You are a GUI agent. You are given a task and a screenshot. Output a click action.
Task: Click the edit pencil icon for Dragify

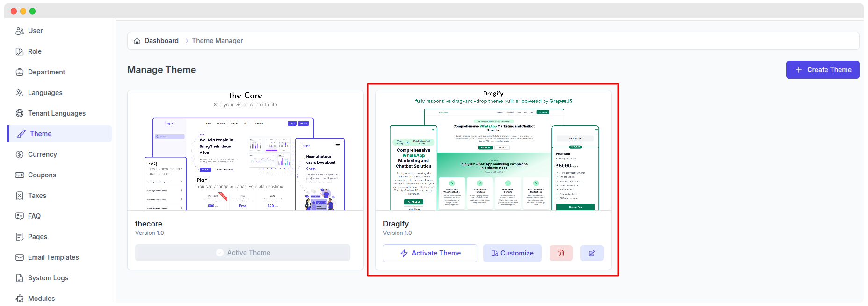pyautogui.click(x=592, y=253)
